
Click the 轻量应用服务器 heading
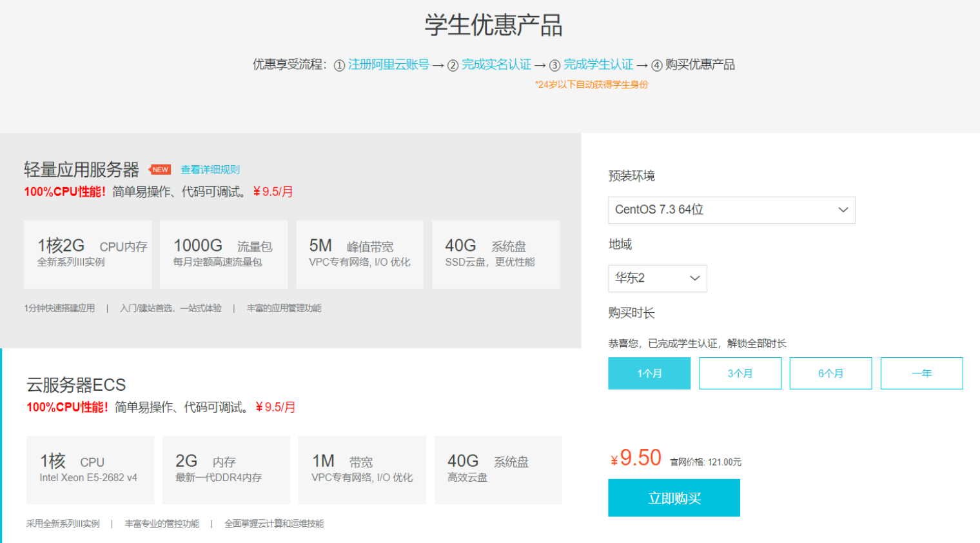point(81,170)
